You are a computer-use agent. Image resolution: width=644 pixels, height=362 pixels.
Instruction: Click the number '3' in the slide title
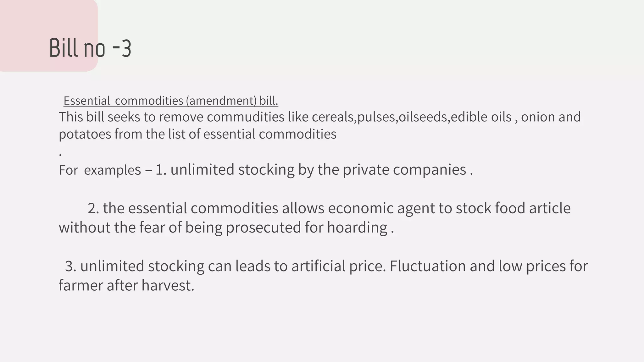pos(126,49)
